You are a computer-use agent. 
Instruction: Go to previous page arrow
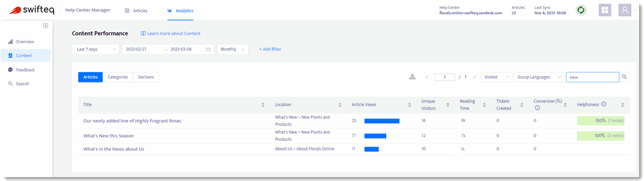point(427,77)
